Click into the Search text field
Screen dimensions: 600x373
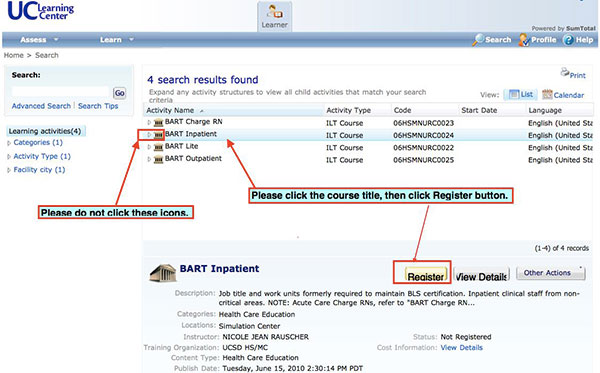coord(61,92)
